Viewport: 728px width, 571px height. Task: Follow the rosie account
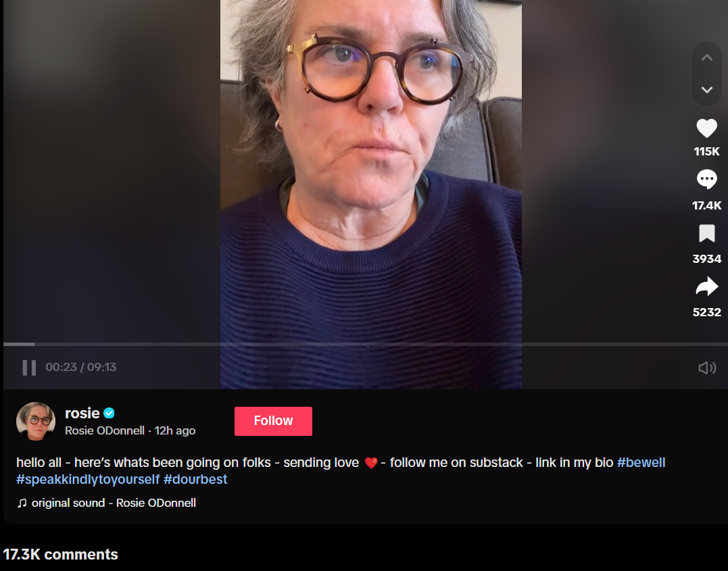click(273, 421)
